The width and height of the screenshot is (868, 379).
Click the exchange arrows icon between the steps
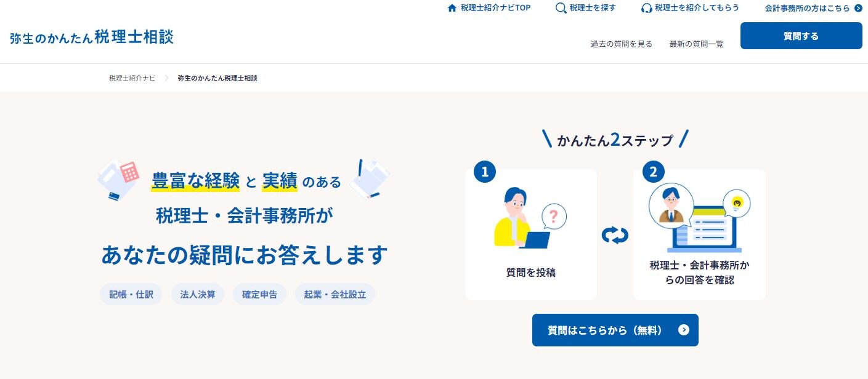coord(615,234)
